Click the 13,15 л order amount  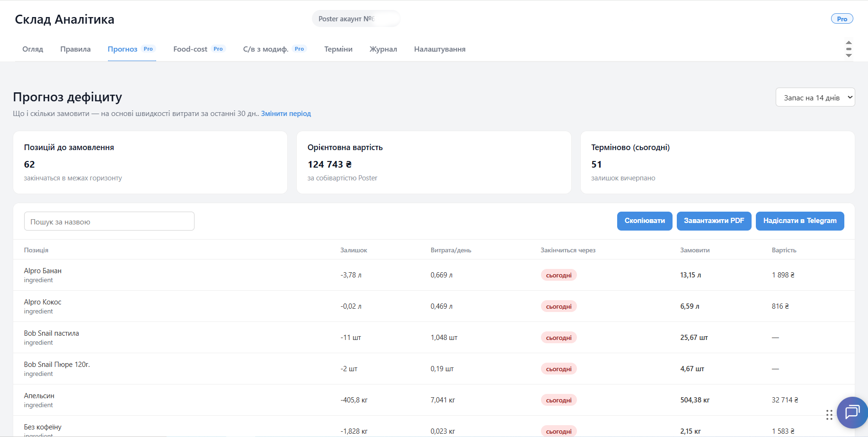pyautogui.click(x=691, y=275)
